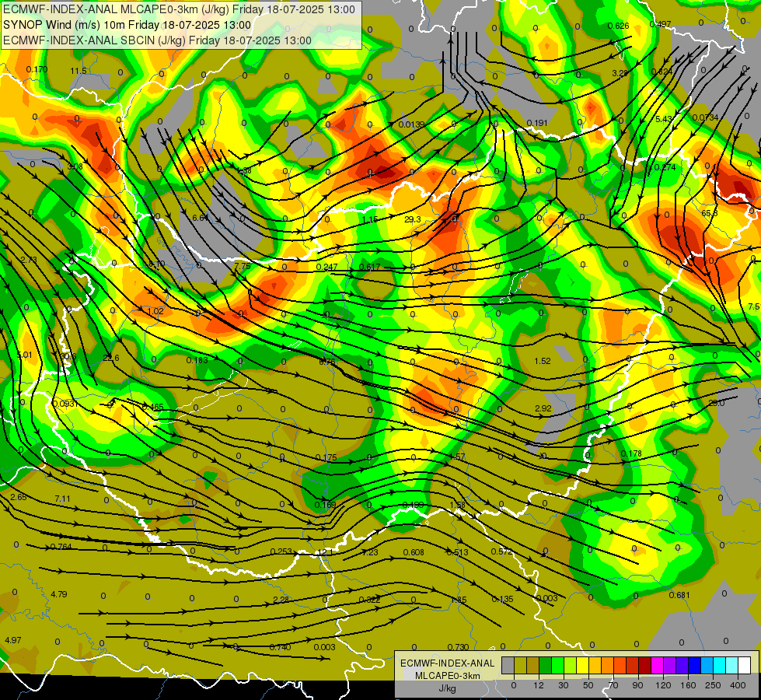Click the SYNOP Wind 10m header line
Viewport: 761px width, 700px height.
[x=127, y=25]
